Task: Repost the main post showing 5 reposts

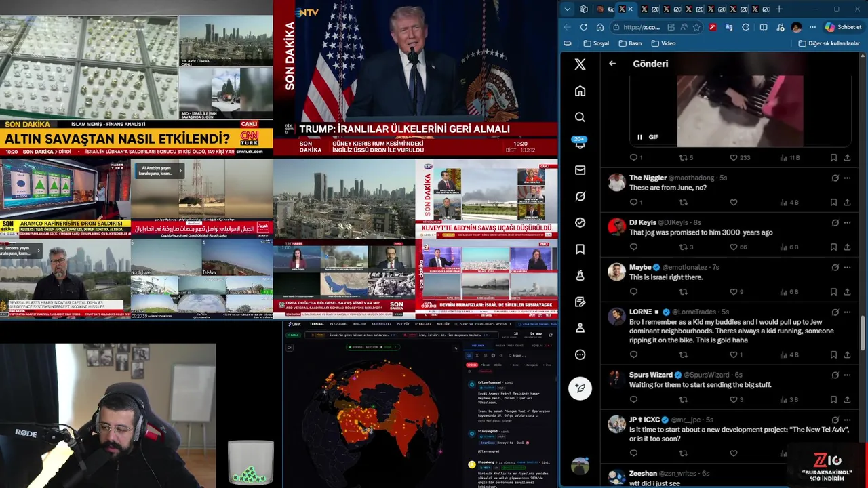Action: tap(686, 157)
